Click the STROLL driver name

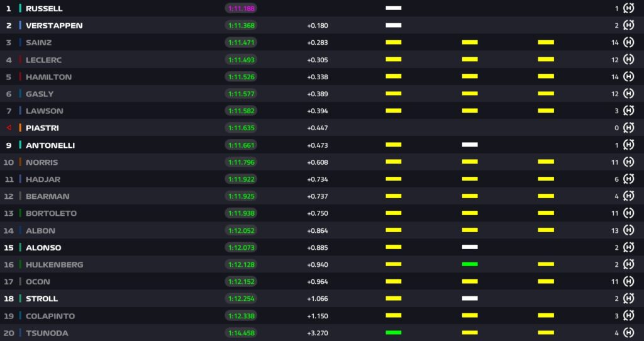pyautogui.click(x=42, y=299)
